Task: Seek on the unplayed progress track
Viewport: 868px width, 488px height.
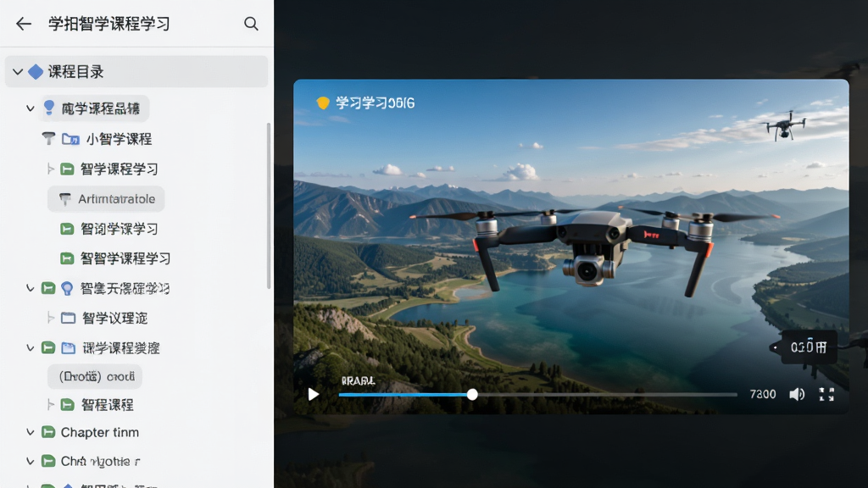Action: click(607, 395)
